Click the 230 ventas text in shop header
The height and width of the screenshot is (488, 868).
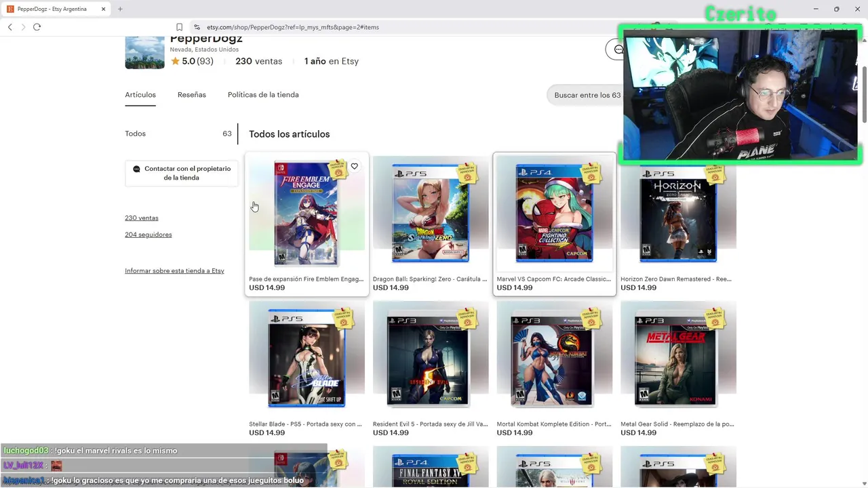pyautogui.click(x=258, y=61)
